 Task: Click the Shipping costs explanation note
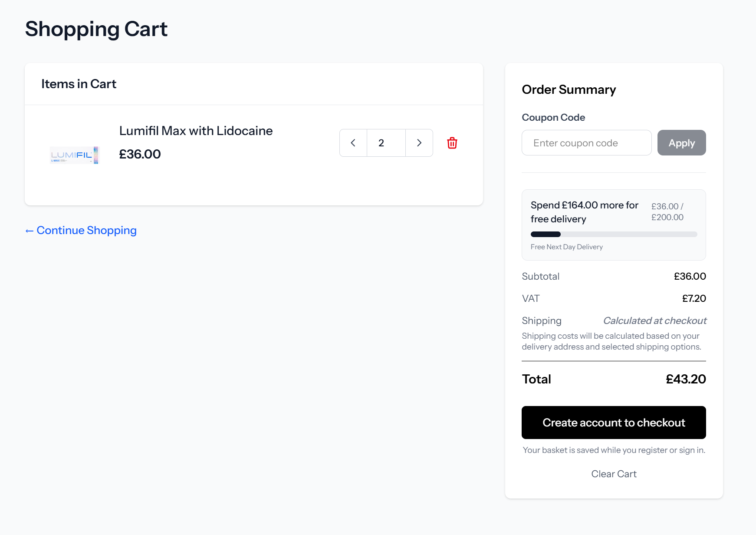point(611,341)
